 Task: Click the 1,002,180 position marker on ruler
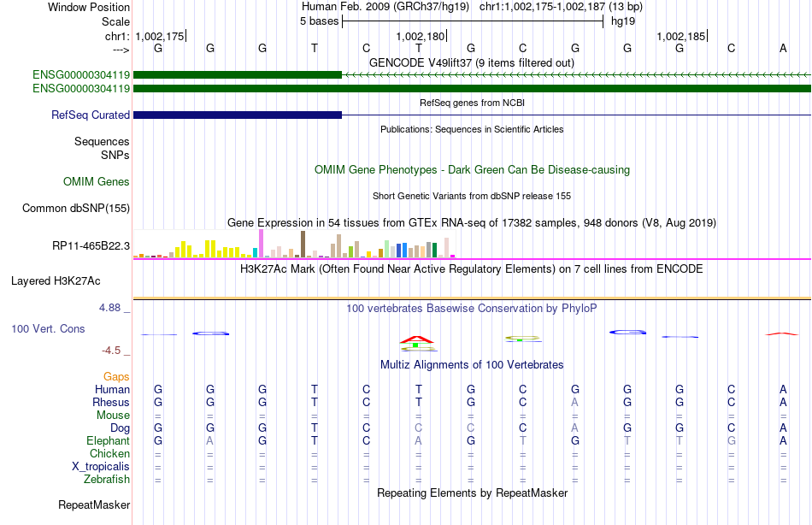(x=421, y=36)
